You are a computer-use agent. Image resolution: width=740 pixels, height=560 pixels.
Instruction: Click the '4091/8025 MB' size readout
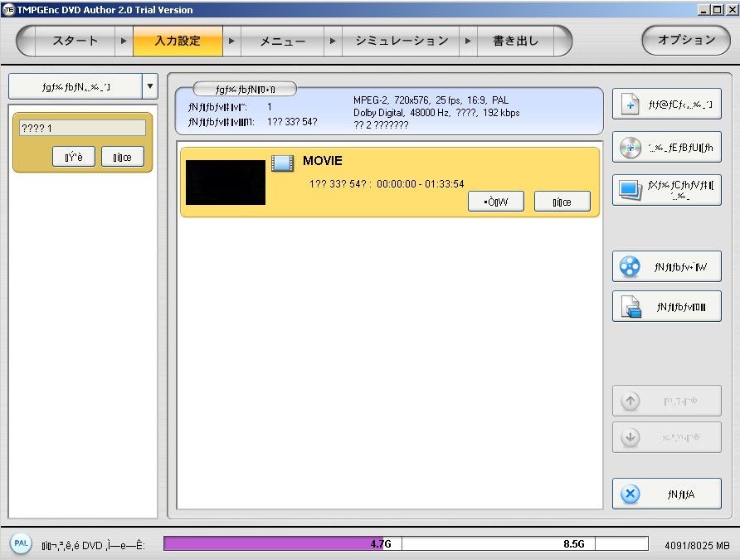(x=697, y=546)
